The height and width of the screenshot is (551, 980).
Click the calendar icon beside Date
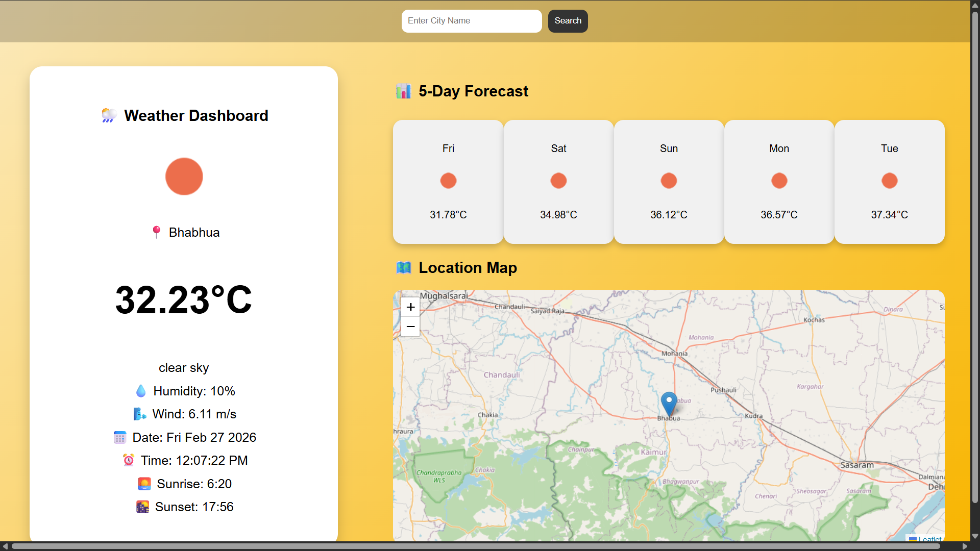pyautogui.click(x=120, y=438)
